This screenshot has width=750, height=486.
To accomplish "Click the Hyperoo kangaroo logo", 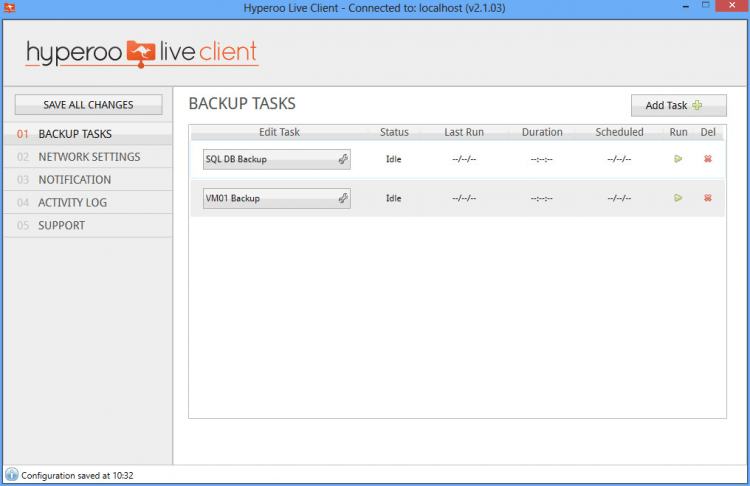I will point(141,53).
